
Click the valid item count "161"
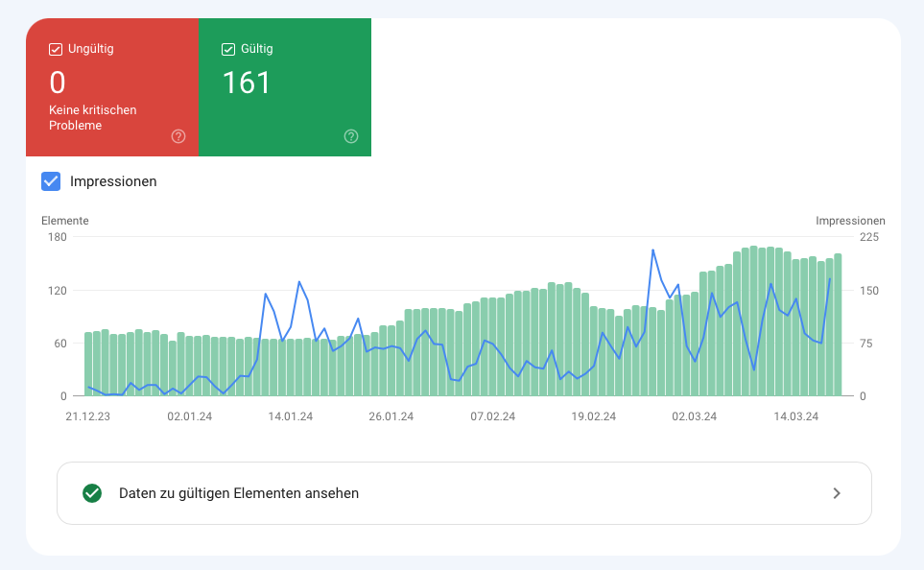tap(248, 83)
